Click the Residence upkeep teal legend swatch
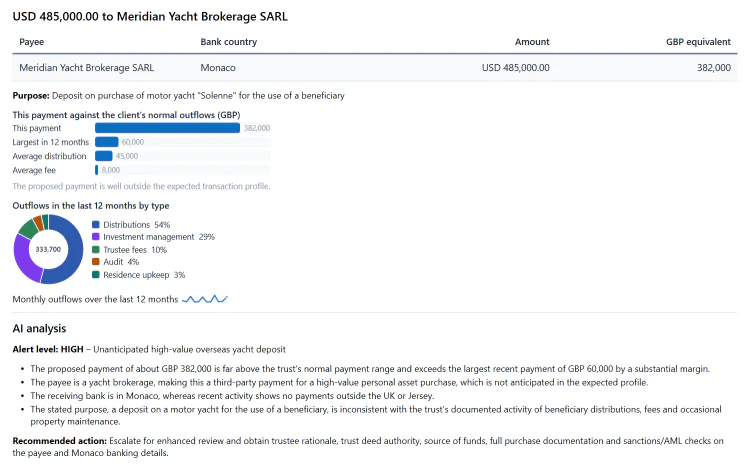750x468 pixels. [96, 275]
